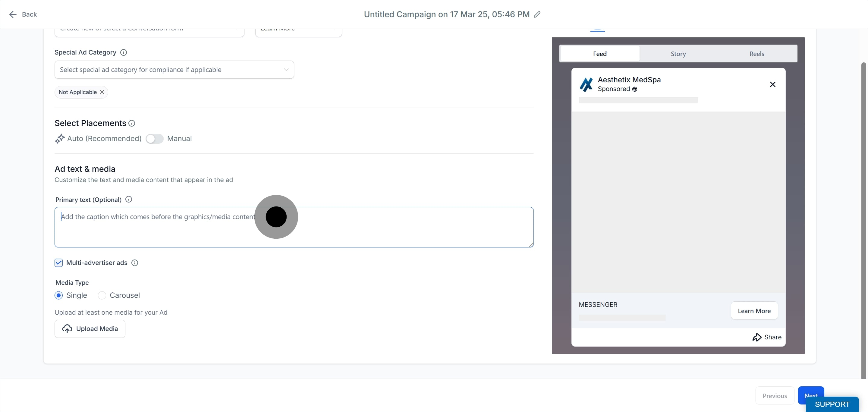This screenshot has width=868, height=412.
Task: Click the Back arrow icon
Action: click(13, 14)
